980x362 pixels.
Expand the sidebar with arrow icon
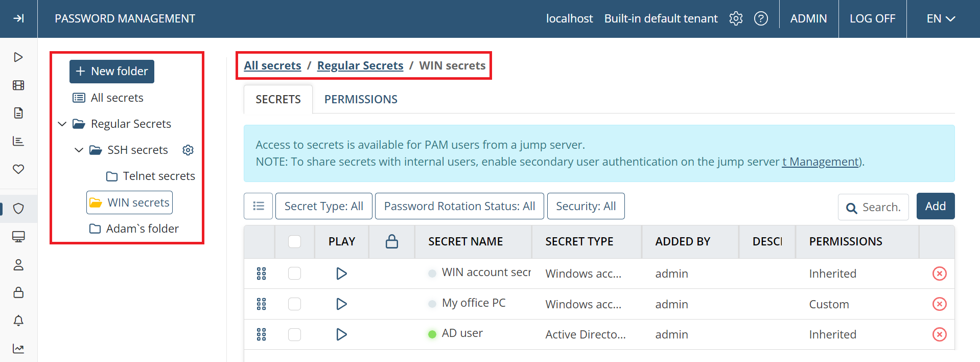tap(18, 18)
